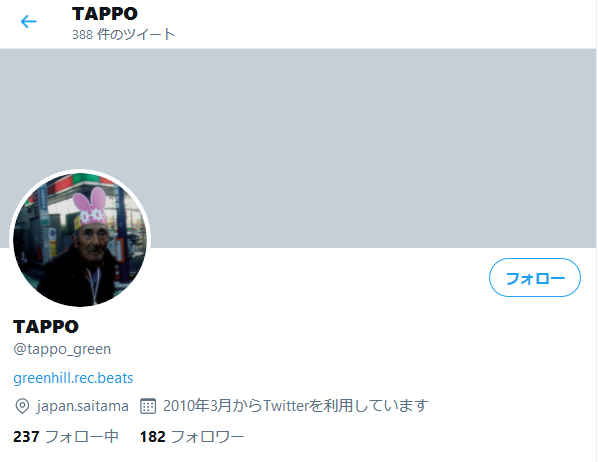Click the フォロワー label text
This screenshot has width=598, height=462.
[207, 437]
